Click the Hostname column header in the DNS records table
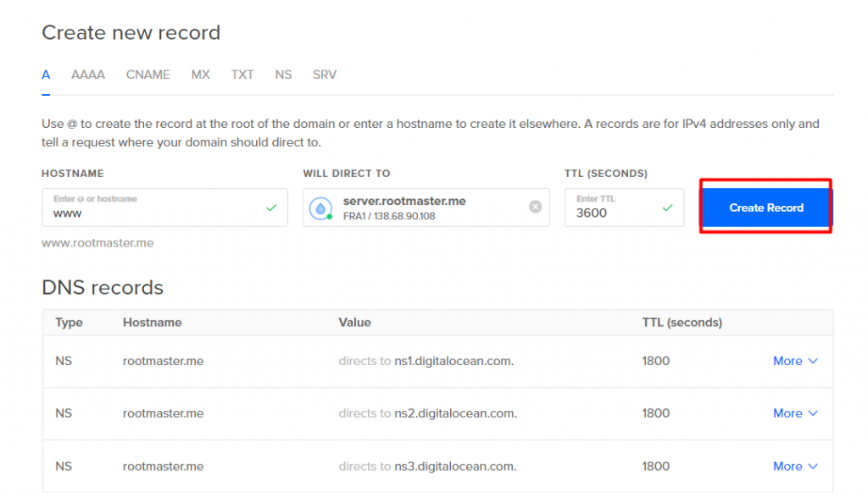 tap(153, 323)
